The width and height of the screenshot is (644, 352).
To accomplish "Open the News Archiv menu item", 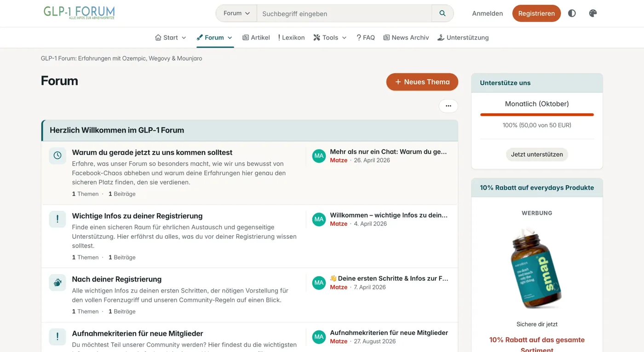I will pyautogui.click(x=406, y=38).
